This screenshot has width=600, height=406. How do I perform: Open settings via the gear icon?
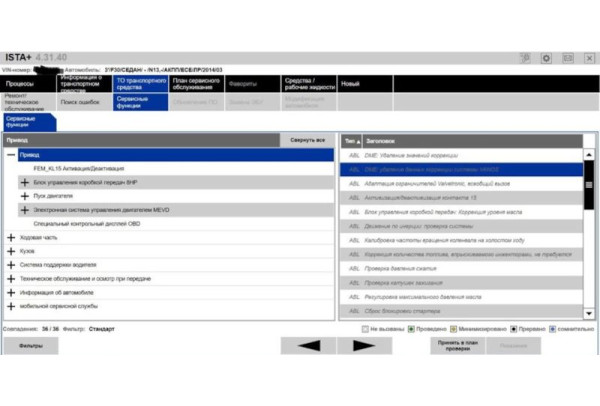coord(547,58)
